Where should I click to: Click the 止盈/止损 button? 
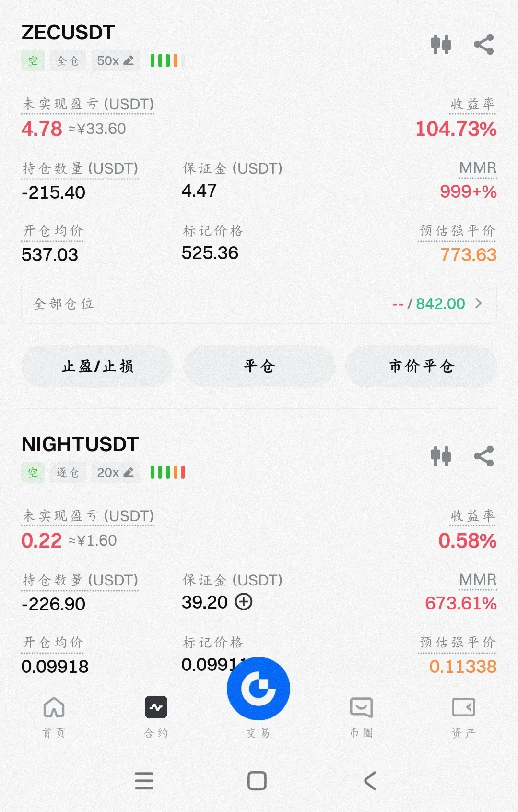(97, 366)
